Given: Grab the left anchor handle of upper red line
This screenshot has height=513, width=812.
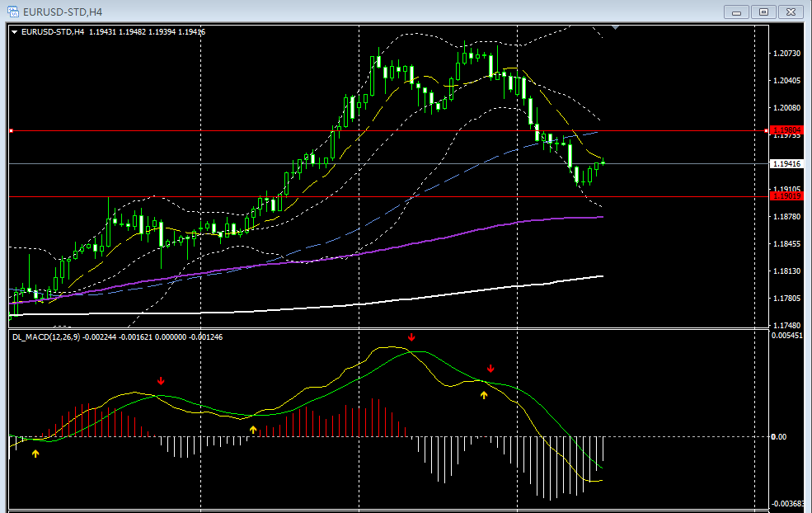Looking at the screenshot, I should pos(11,130).
